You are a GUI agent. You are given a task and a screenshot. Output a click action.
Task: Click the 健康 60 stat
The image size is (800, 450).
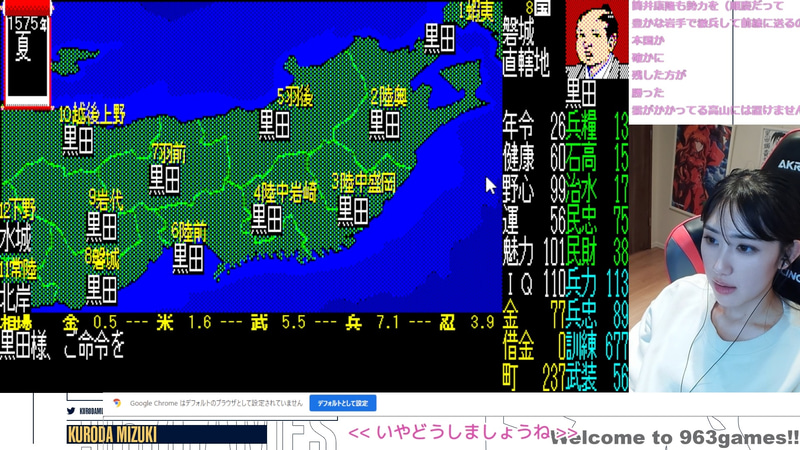[x=534, y=157]
